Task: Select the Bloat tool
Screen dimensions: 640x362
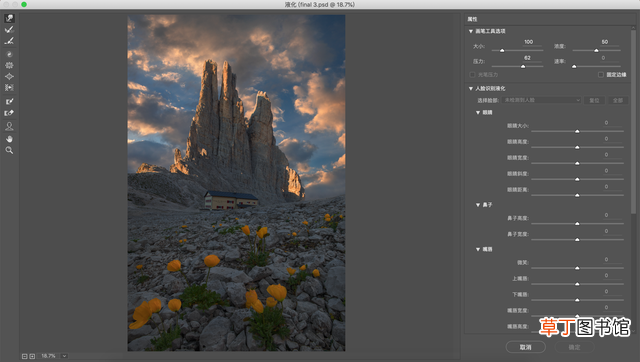Action: pyautogui.click(x=9, y=76)
